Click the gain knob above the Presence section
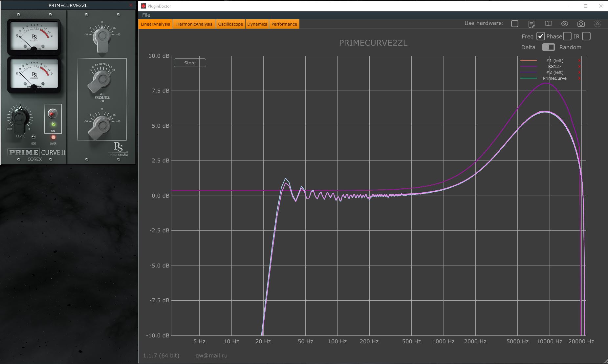608x364 pixels. click(x=102, y=38)
